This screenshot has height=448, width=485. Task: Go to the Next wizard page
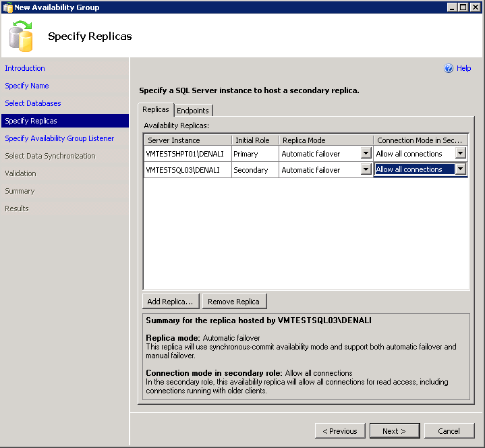click(394, 431)
